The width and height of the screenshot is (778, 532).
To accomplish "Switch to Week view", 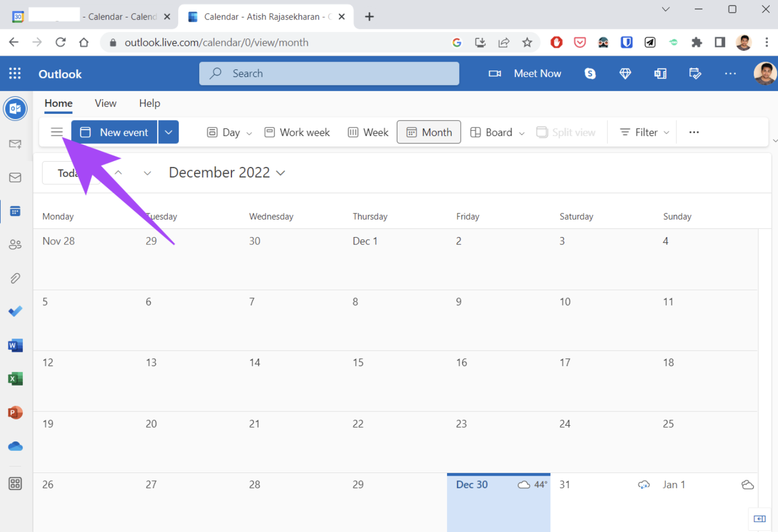I will point(368,132).
